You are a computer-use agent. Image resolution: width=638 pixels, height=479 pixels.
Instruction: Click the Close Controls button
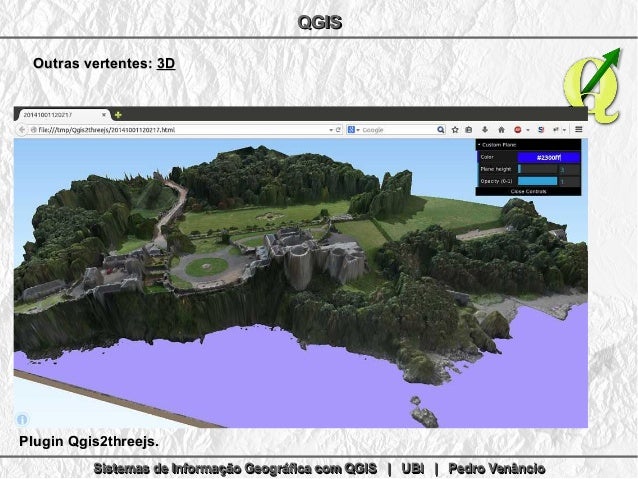tap(529, 191)
